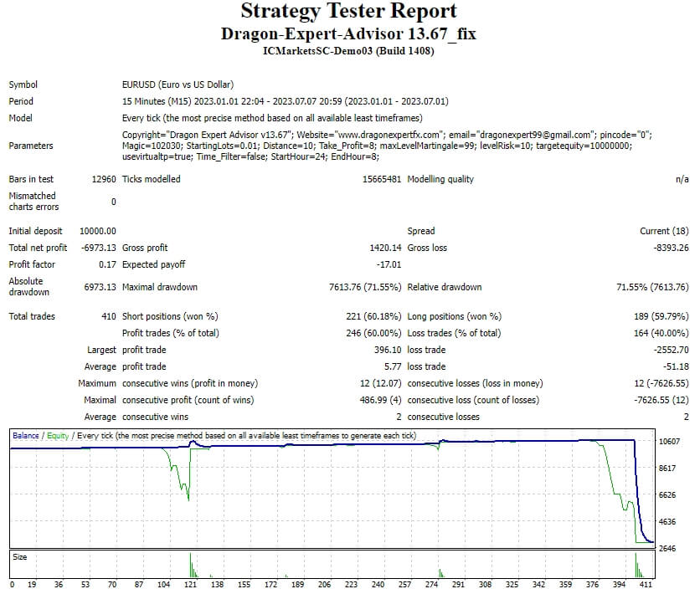Click the Magic=102030 parameter line
This screenshot has height=594, width=700.
[378, 146]
